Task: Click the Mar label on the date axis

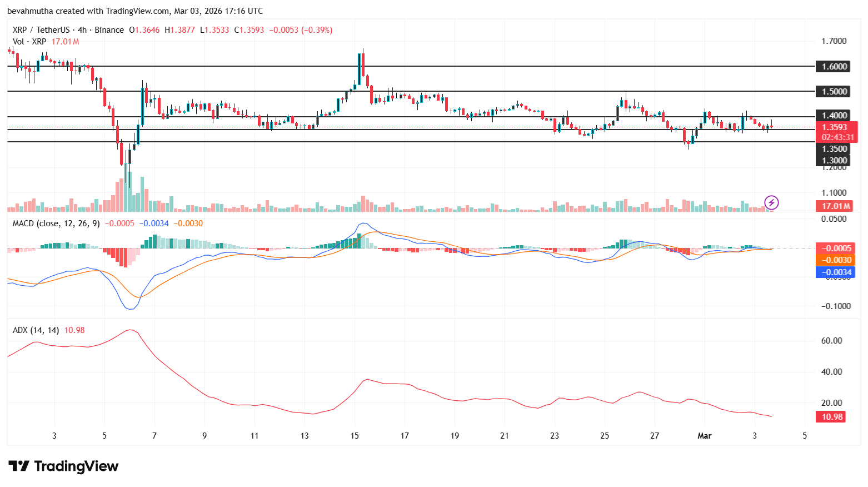Action: coord(705,436)
